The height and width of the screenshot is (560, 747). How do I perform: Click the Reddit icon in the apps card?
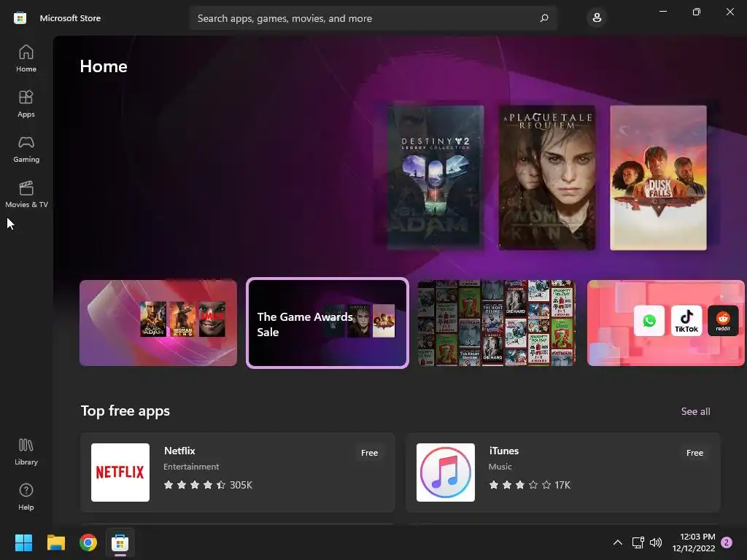pos(723,321)
